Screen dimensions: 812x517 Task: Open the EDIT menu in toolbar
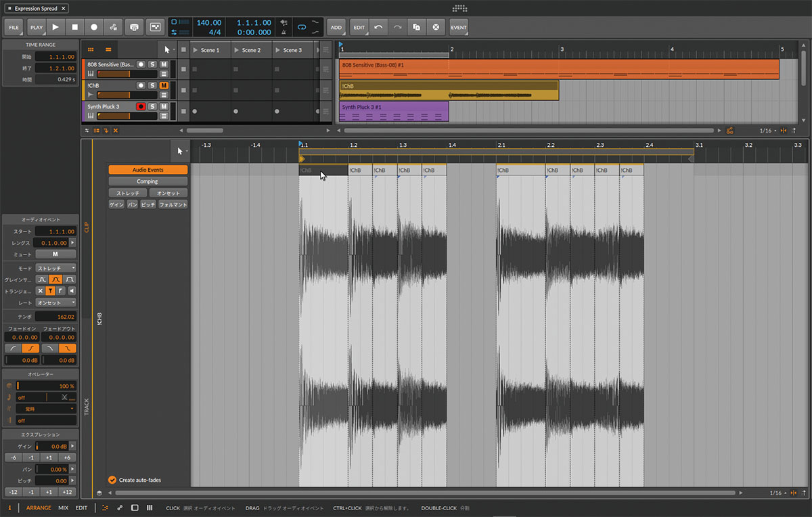point(359,27)
